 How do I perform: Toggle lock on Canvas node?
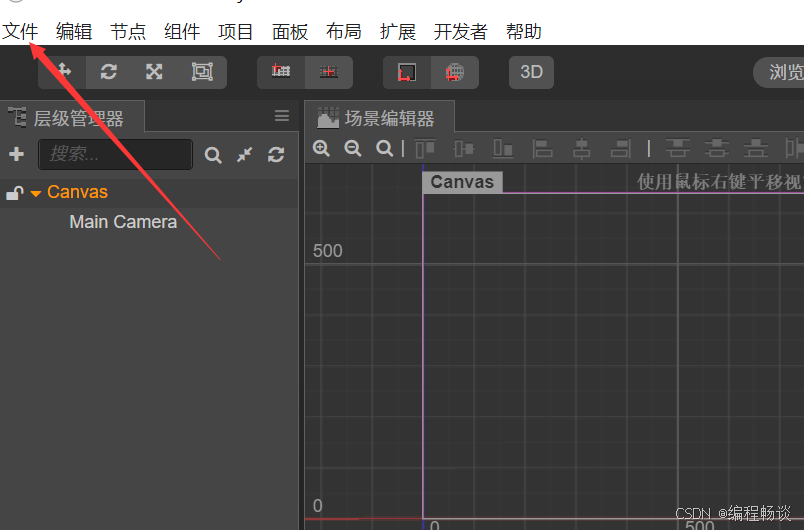point(14,193)
